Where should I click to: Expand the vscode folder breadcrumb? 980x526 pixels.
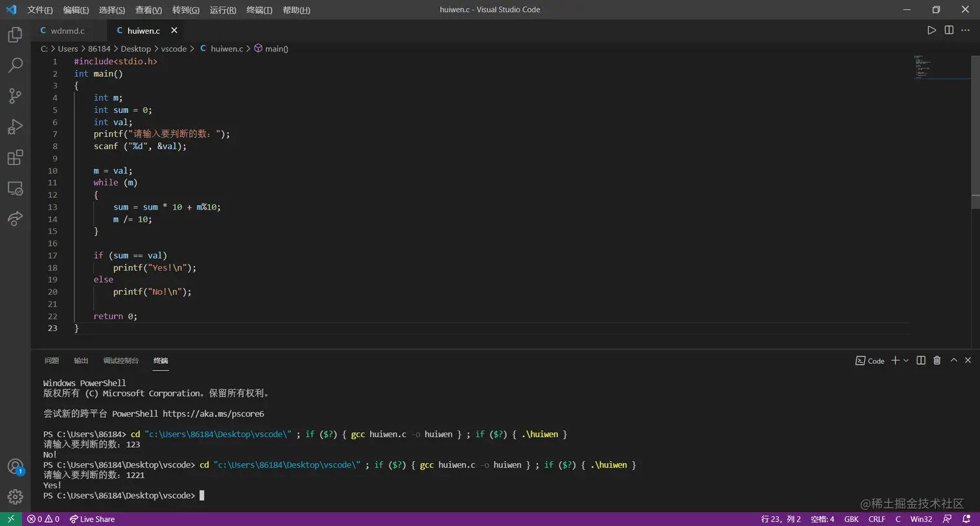click(x=174, y=49)
